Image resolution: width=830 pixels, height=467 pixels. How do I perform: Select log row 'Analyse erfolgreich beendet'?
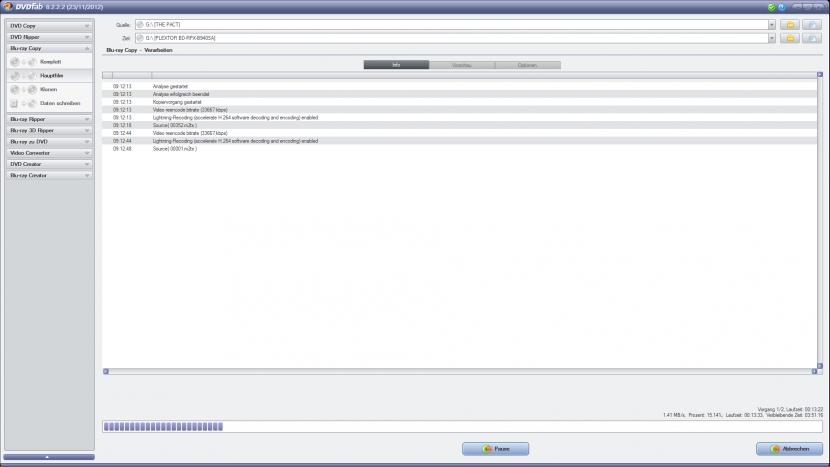[459, 94]
